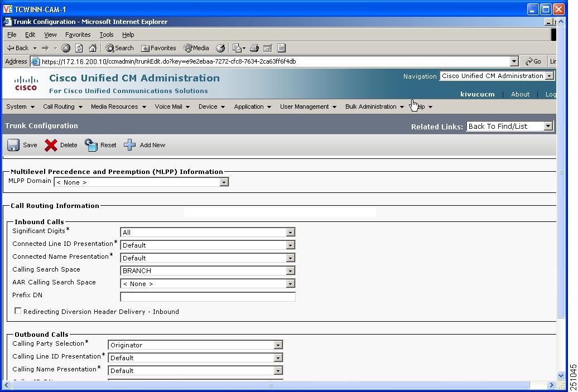The image size is (578, 392).
Task: Open the Significant Digits dropdown
Action: [x=291, y=233]
